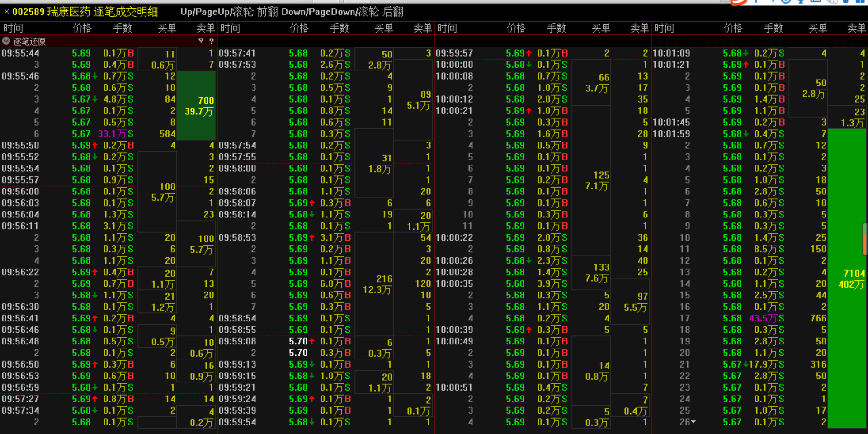868x434 pixels.
Task: Click the first 价格 column header
Action: tap(82, 28)
